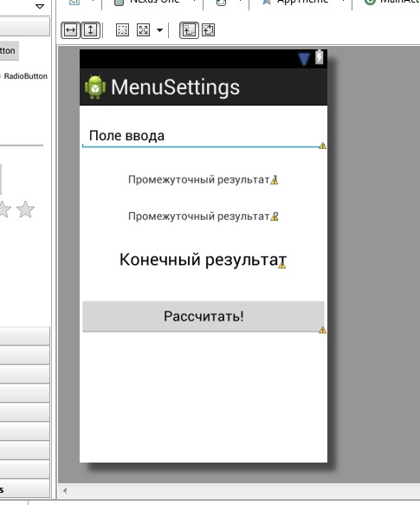Open the AppTheme theme dropdown
420x505 pixels.
tap(303, 2)
